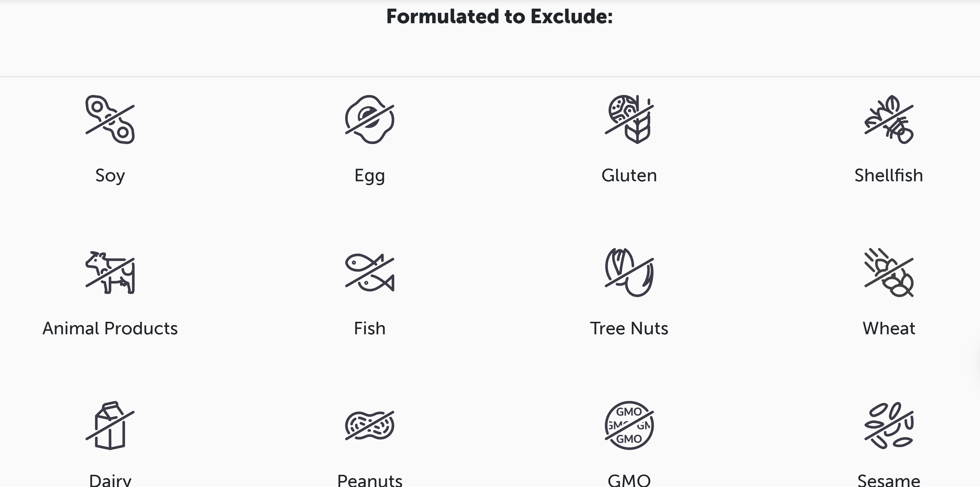Click the crossed-out GMO circle icon

pos(629,425)
